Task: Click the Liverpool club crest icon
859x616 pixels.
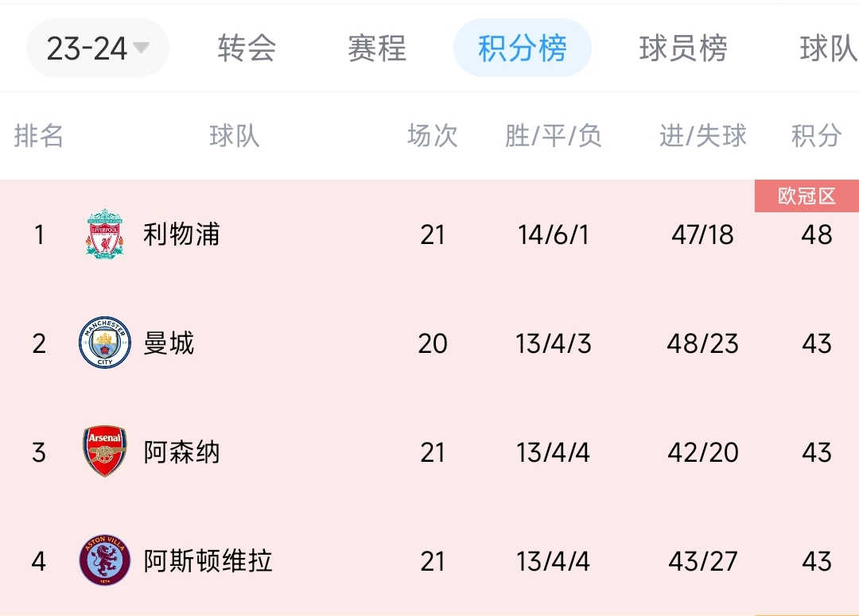Action: click(105, 234)
